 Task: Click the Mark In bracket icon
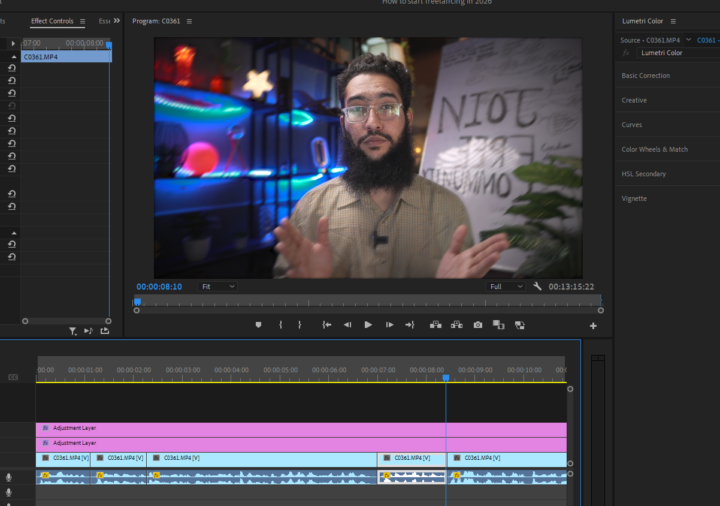pos(280,325)
